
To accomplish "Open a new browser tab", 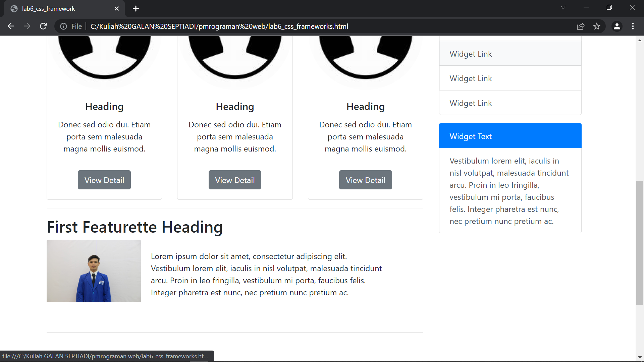I will (136, 8).
